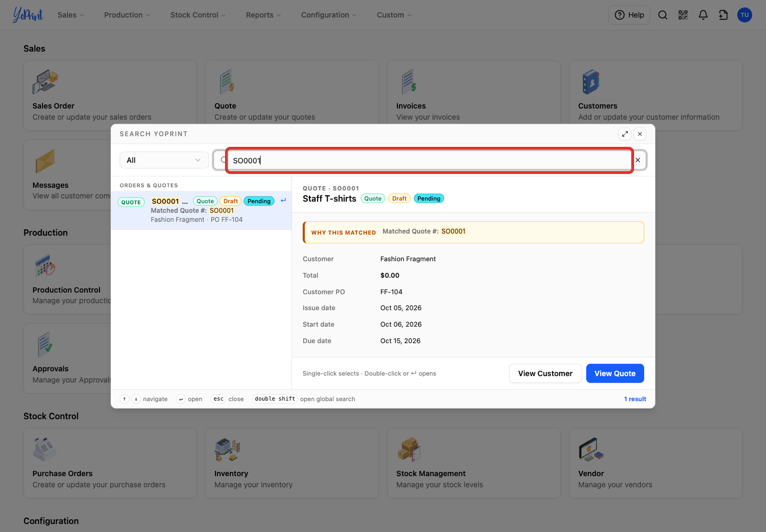Open the notifications bell icon

(703, 15)
